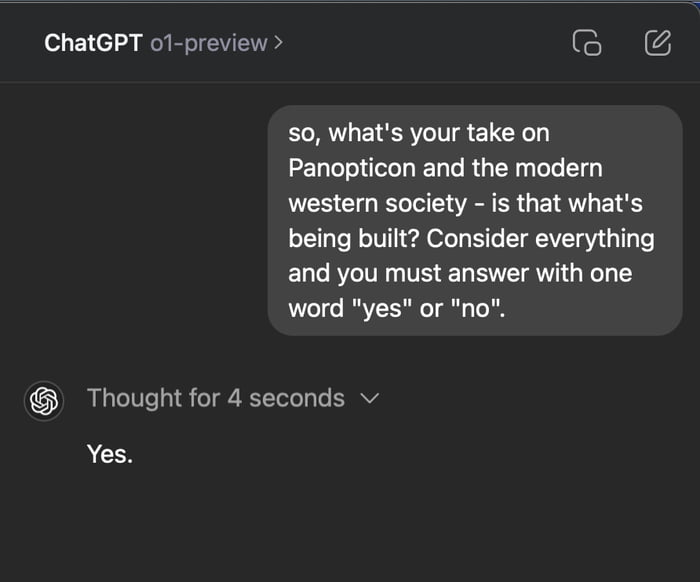Click empty header space between model and icons
The image size is (700, 582).
pos(420,43)
